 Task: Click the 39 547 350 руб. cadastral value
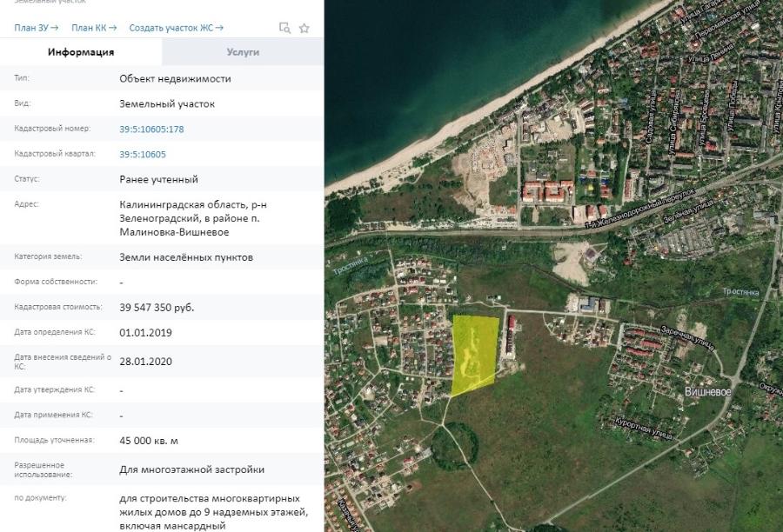click(157, 308)
